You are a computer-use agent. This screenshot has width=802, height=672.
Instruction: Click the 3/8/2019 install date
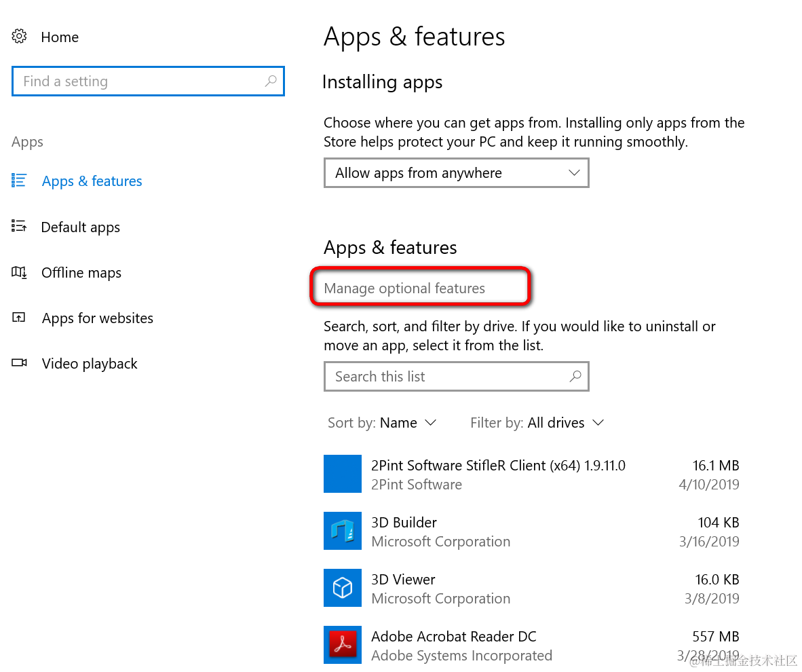(x=712, y=598)
